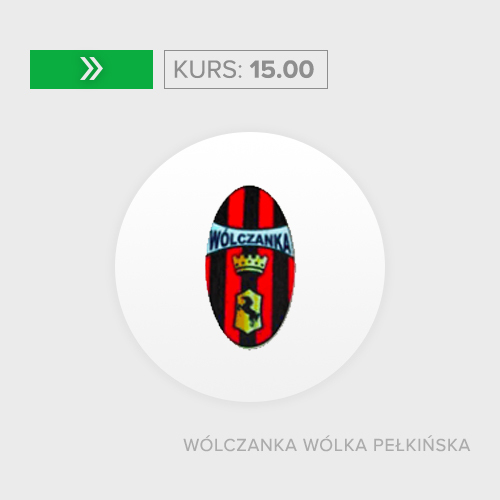The image size is (500, 500).
Task: Click the double chevron arrow icon
Action: pyautogui.click(x=91, y=69)
